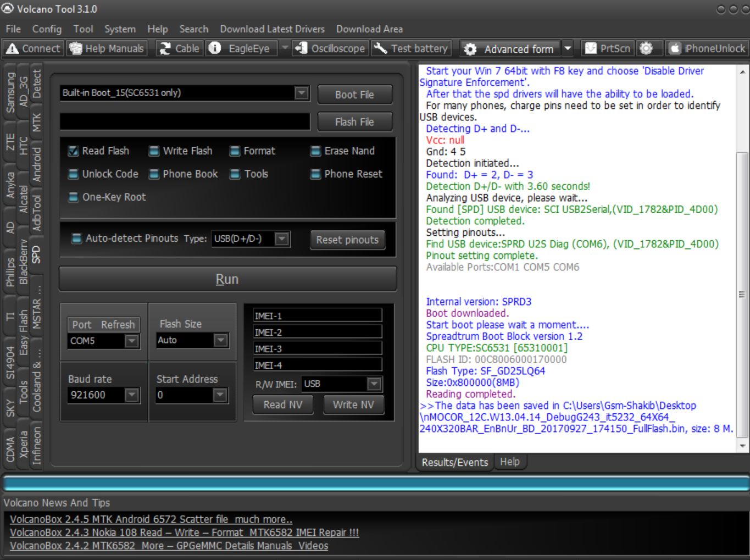Expand the Flash Size Auto dropdown
Viewport: 750px width, 560px height.
(221, 340)
